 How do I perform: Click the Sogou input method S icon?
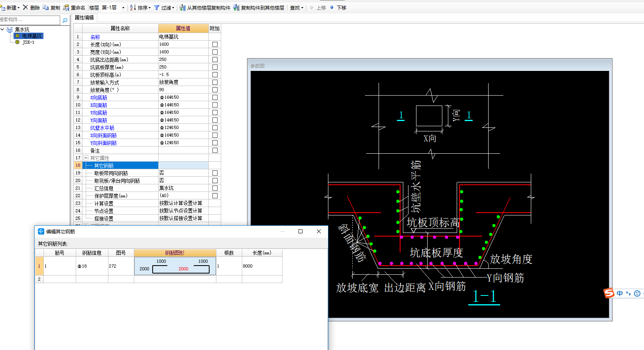[609, 293]
